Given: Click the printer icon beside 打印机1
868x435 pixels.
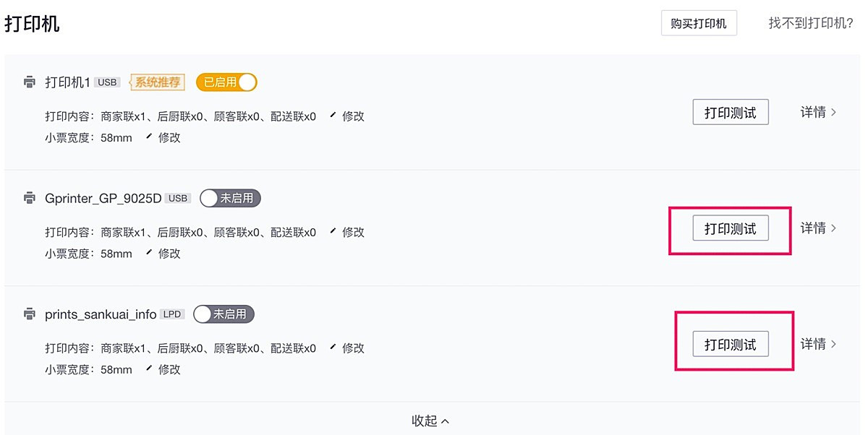Looking at the screenshot, I should coord(30,82).
